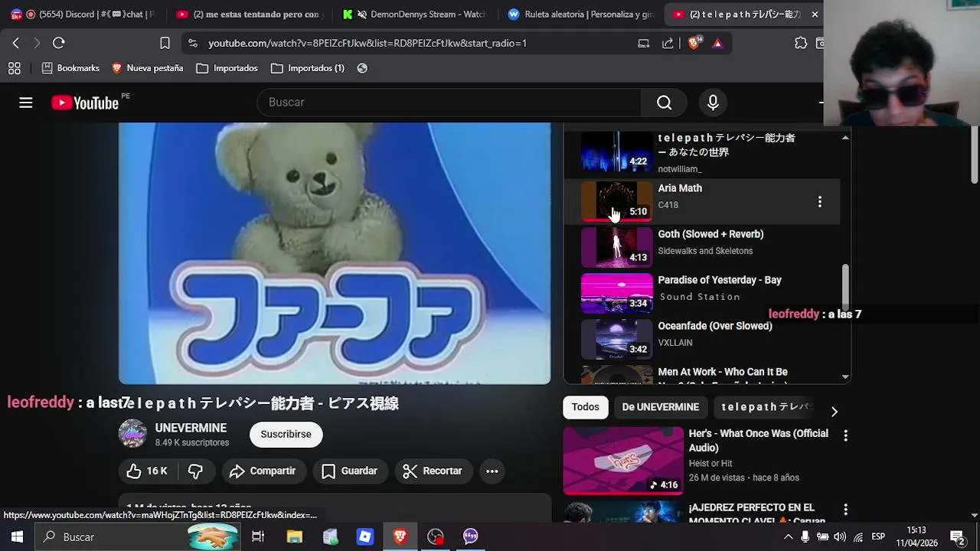The width and height of the screenshot is (980, 551).
Task: Dislike the video with thumbs down
Action: point(195,471)
